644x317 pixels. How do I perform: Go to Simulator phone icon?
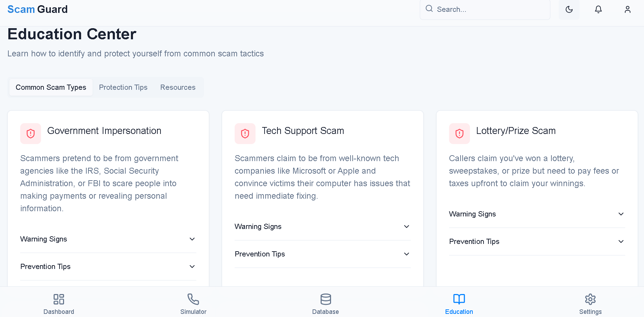click(x=193, y=303)
